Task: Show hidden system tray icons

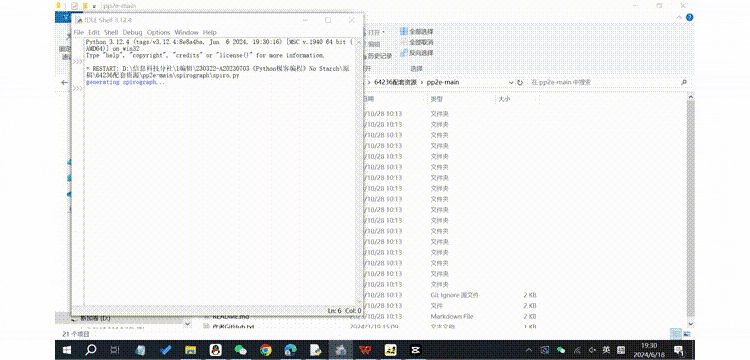Action: [x=529, y=350]
